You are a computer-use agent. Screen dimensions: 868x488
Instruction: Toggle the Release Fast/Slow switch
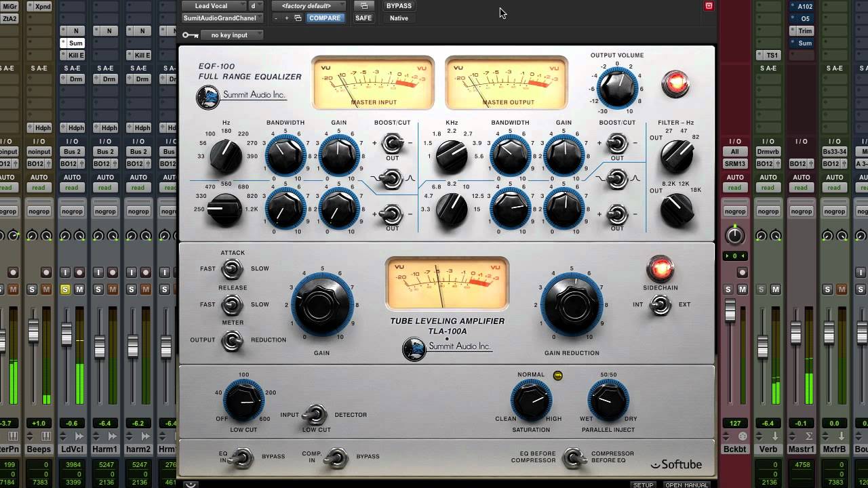[232, 305]
